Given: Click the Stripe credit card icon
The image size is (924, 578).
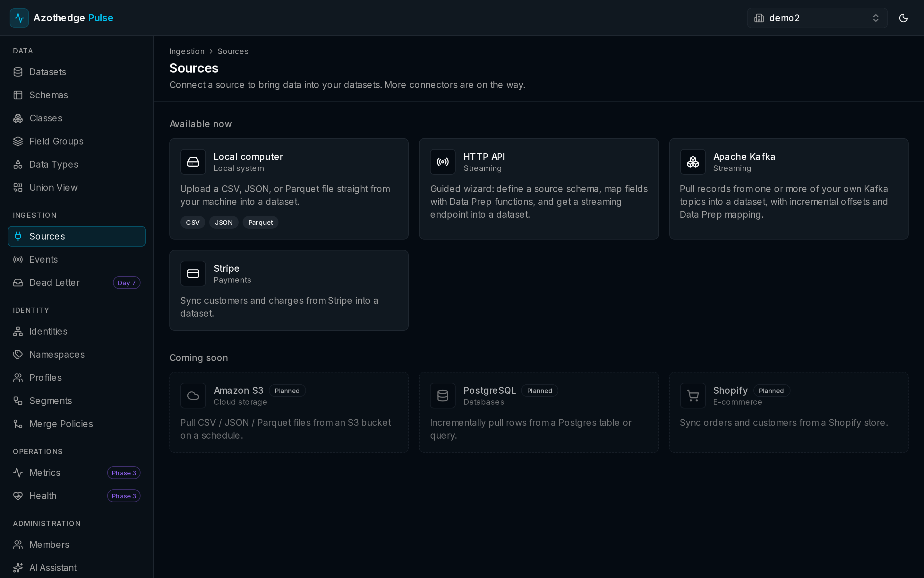Looking at the screenshot, I should [193, 274].
